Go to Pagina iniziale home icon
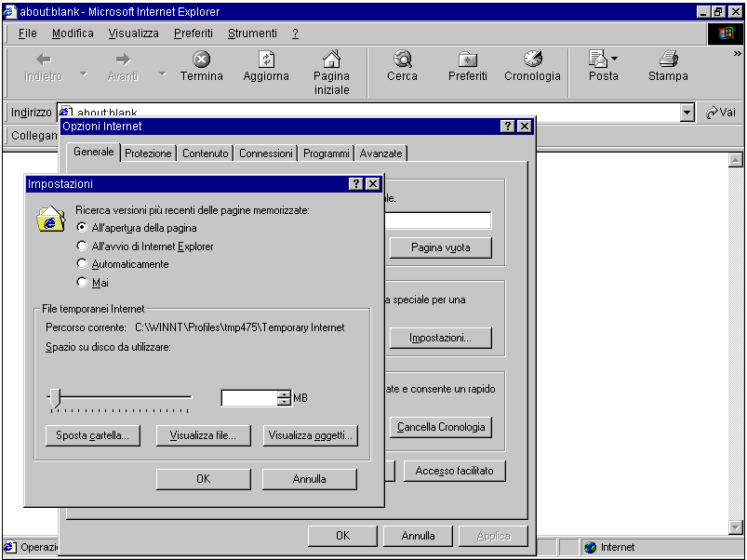The width and height of the screenshot is (747, 560). 331,59
